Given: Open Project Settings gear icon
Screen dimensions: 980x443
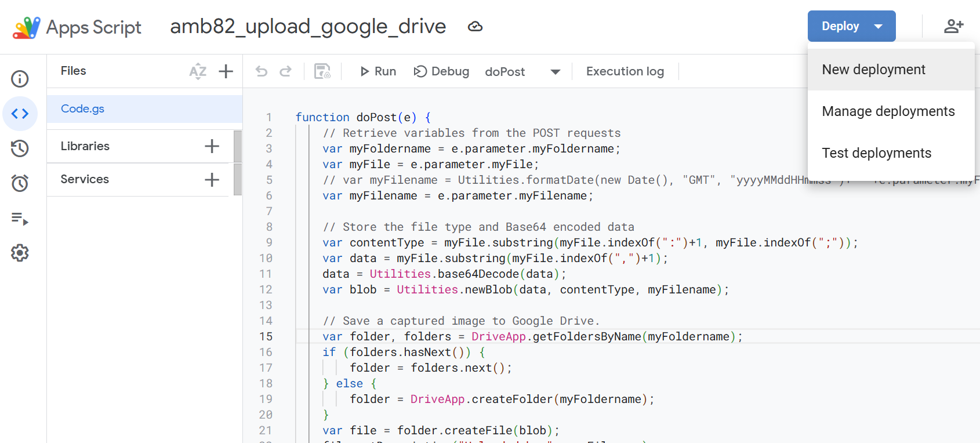Looking at the screenshot, I should tap(20, 253).
